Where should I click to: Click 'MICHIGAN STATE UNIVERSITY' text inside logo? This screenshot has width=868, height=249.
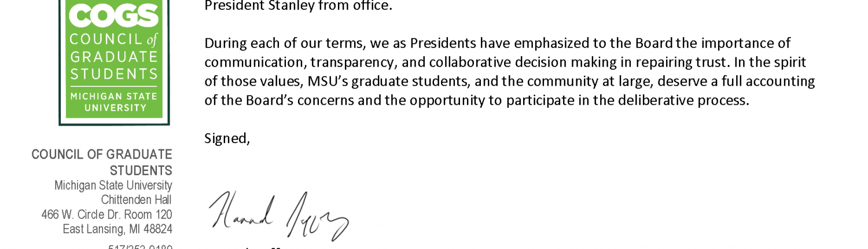114,101
